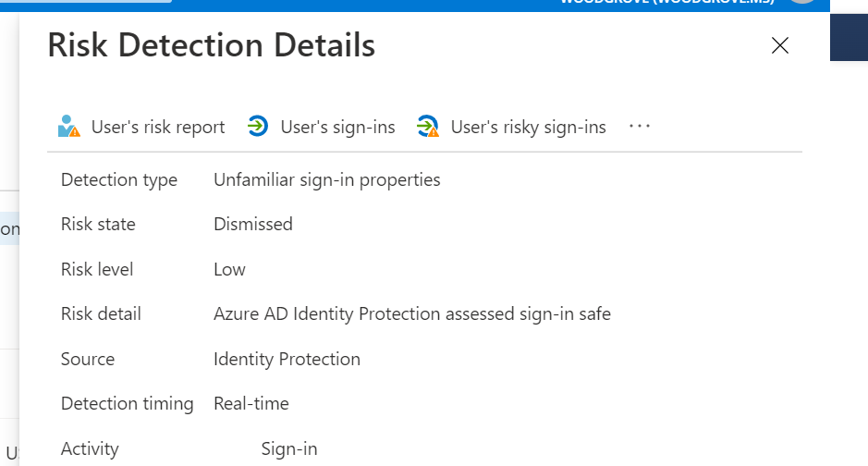Click the User's risky sign-ins warning icon
The width and height of the screenshot is (868, 466).
point(428,126)
